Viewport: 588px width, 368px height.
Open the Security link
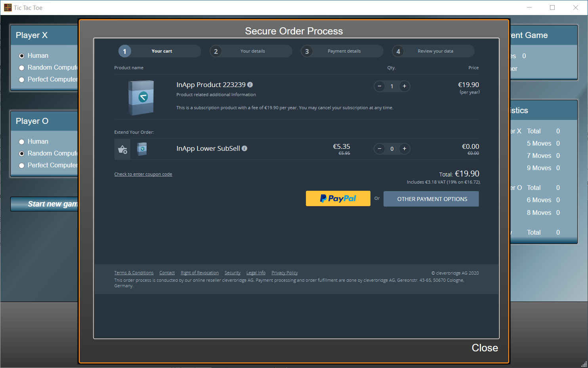tap(233, 273)
